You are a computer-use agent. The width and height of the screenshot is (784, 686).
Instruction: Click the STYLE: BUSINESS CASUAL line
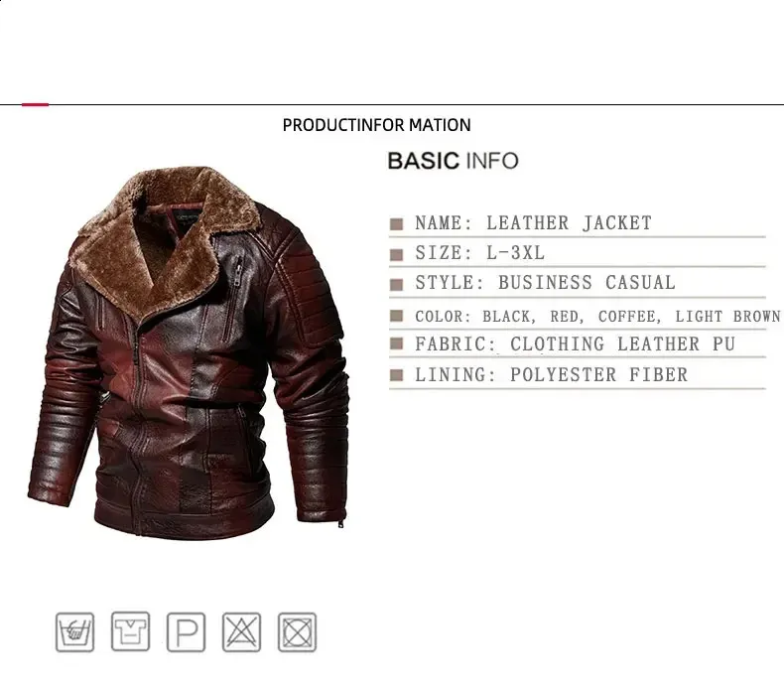click(x=545, y=283)
